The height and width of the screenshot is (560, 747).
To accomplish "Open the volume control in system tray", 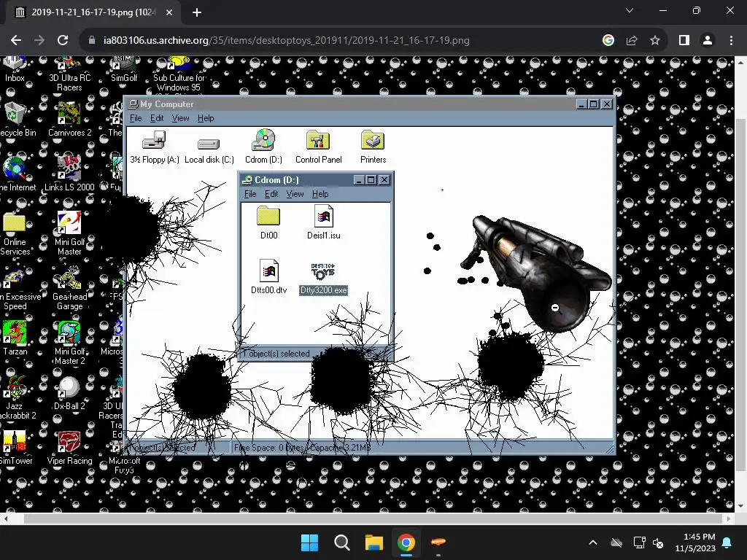I will coord(659,542).
